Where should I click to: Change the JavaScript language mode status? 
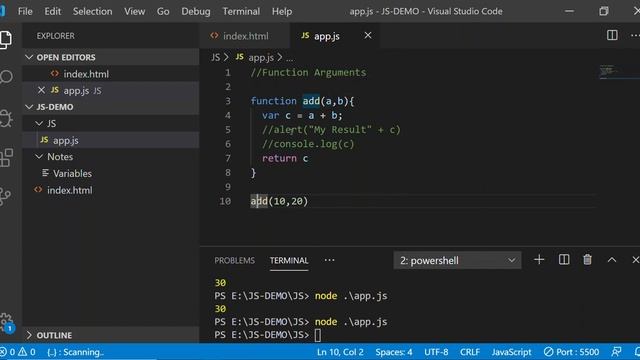coord(511,352)
